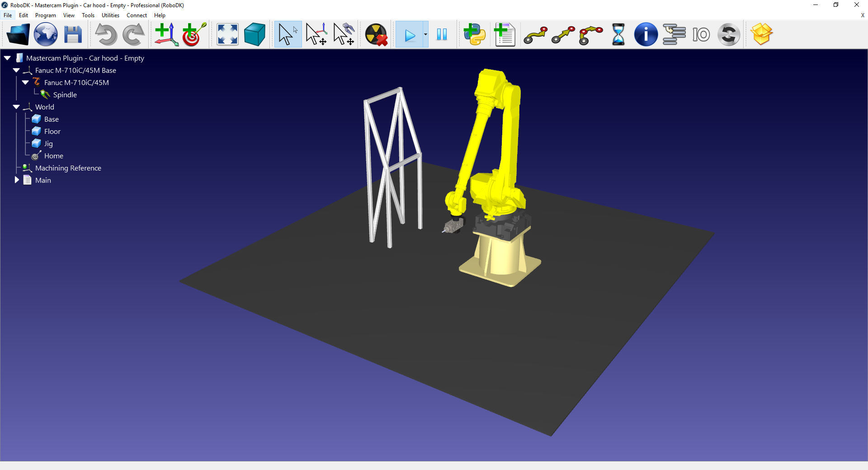This screenshot has height=470, width=868.
Task: Open the Utilities menu
Action: (110, 15)
